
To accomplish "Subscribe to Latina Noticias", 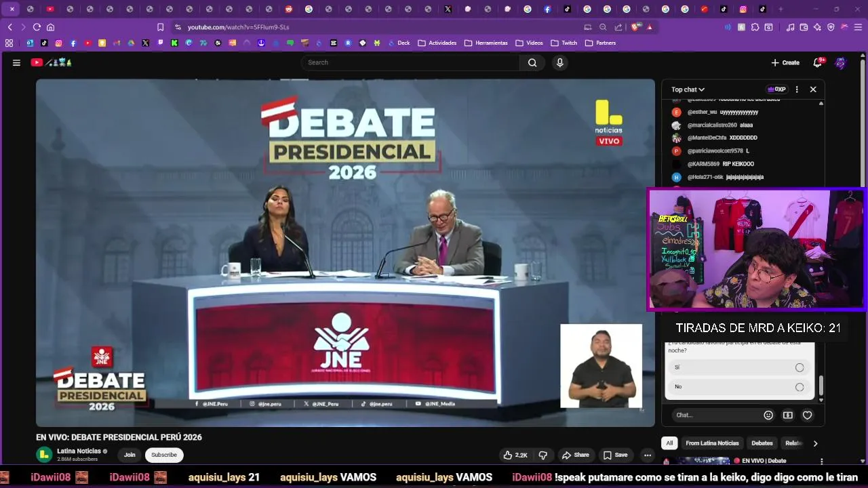I will click(x=164, y=455).
